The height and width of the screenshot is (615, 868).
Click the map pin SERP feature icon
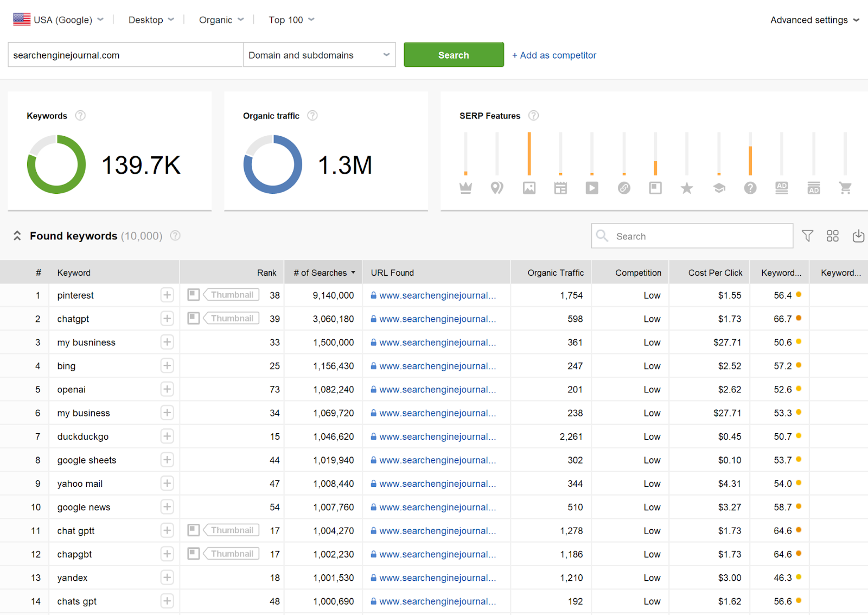(x=497, y=188)
